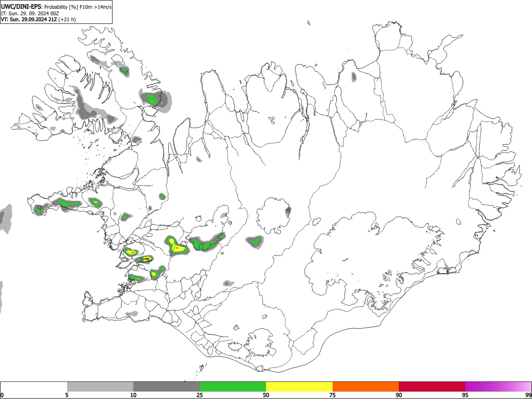Click the 'IT: Sun. 29. 09. 2024 00Z' line

[30, 13]
